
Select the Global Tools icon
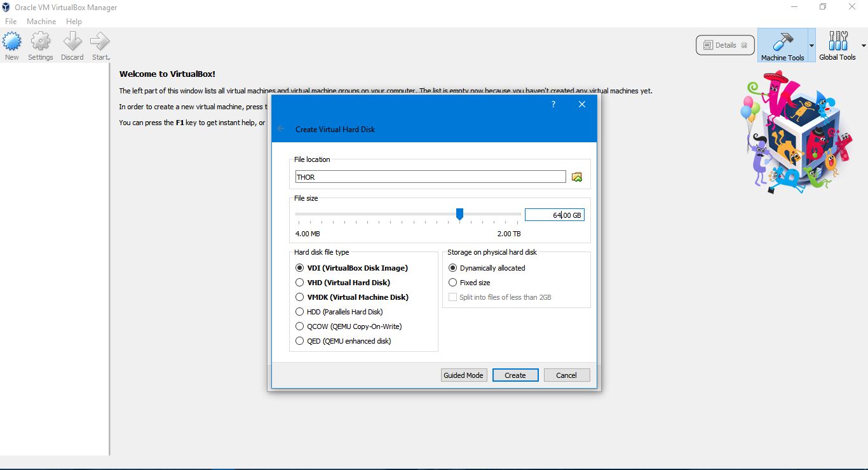[x=837, y=41]
